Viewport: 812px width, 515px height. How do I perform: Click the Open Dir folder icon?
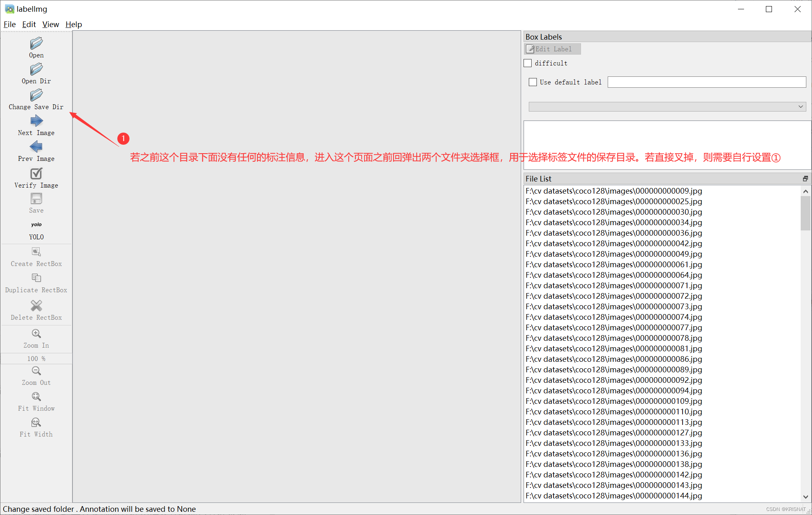[36, 69]
